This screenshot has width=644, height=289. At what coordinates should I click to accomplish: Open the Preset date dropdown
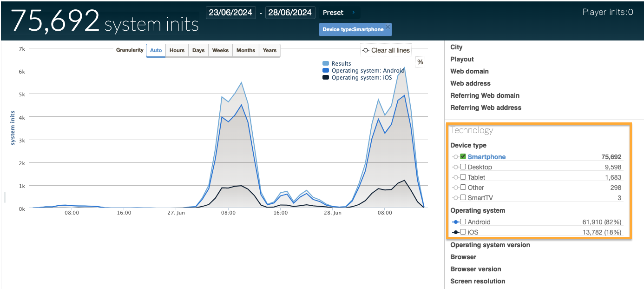tap(340, 13)
